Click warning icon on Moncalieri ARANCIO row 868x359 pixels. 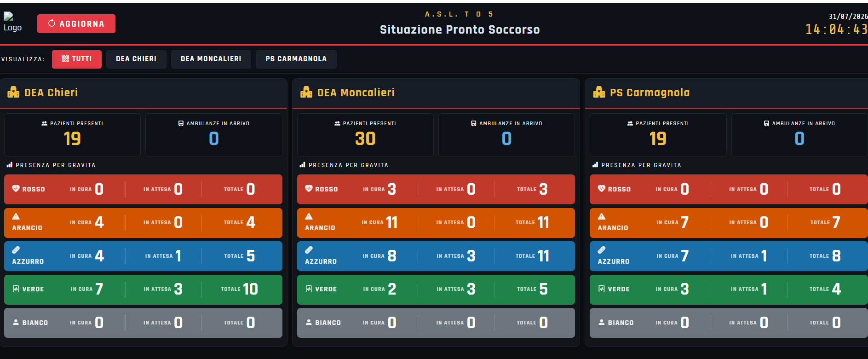click(x=309, y=216)
